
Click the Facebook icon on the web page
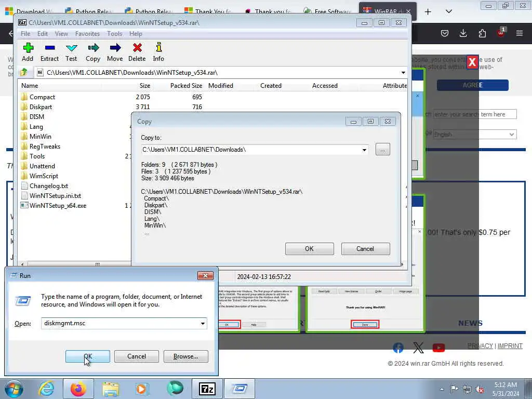click(398, 348)
